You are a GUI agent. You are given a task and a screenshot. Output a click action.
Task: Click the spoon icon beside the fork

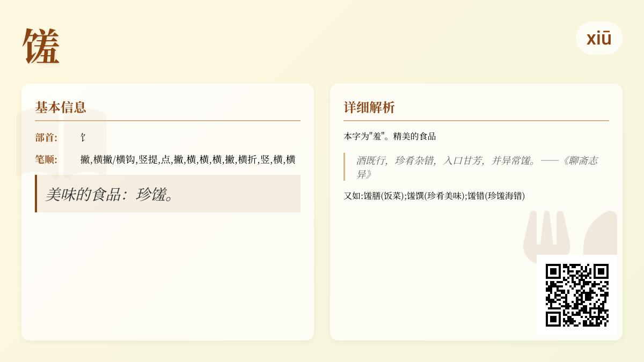pyautogui.click(x=601, y=232)
